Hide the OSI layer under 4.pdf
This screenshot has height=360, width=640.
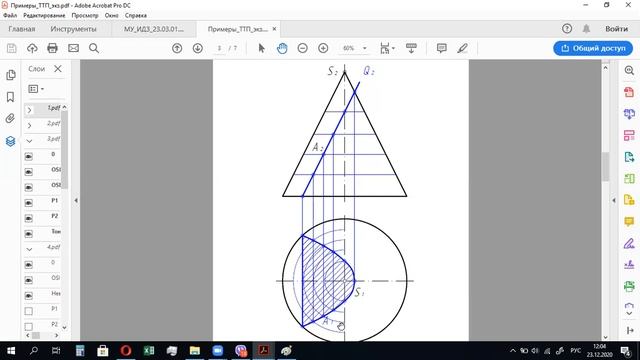coord(29,280)
